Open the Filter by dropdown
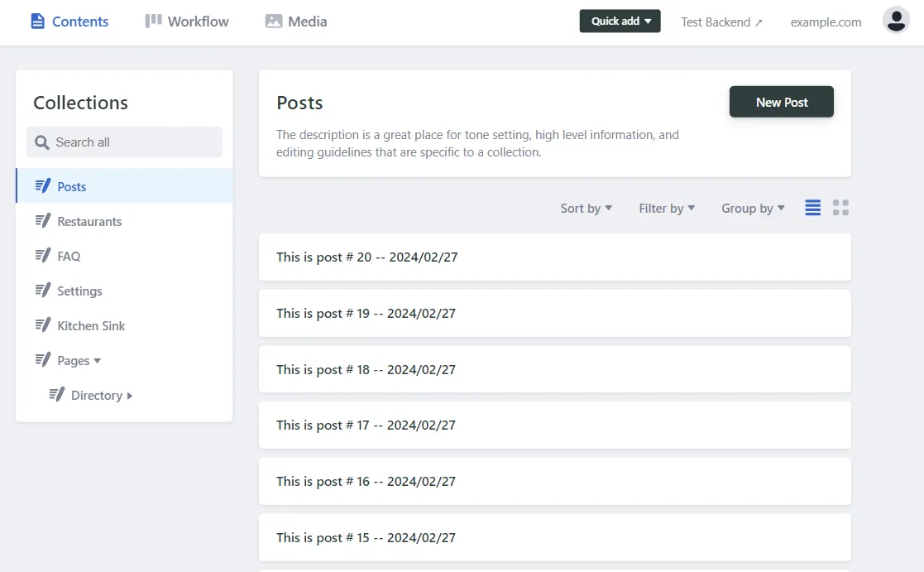924x572 pixels. click(667, 208)
